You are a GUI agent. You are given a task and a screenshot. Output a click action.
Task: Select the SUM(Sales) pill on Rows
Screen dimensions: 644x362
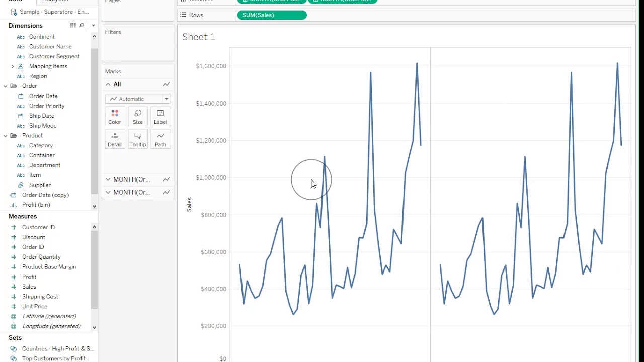tap(272, 15)
